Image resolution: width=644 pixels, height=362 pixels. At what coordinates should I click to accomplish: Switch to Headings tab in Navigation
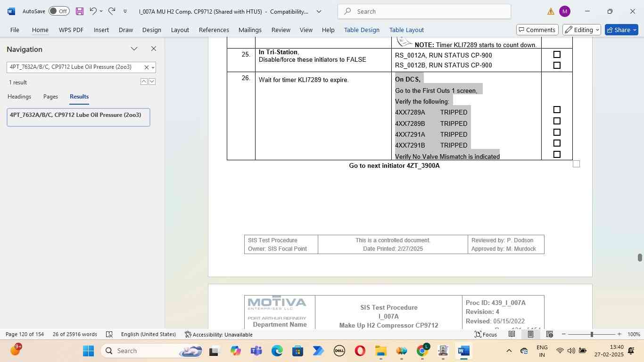point(19,97)
